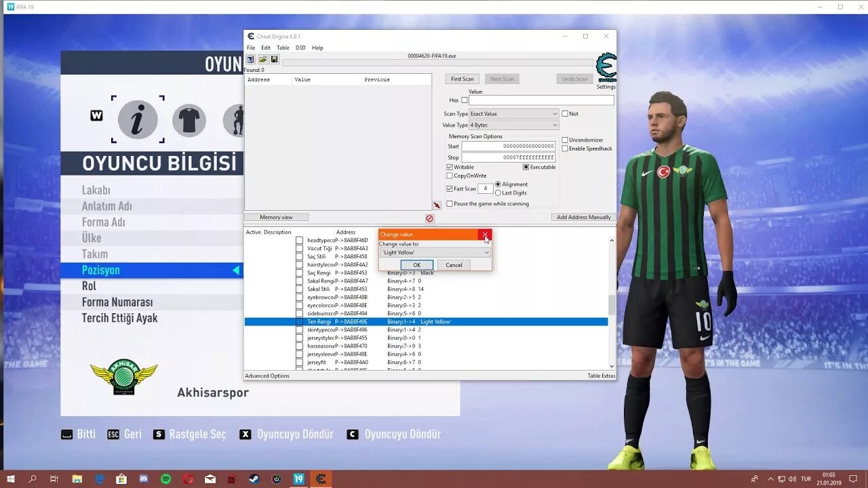This screenshot has height=488, width=868.
Task: Toggle the Executable checkbox
Action: click(526, 167)
